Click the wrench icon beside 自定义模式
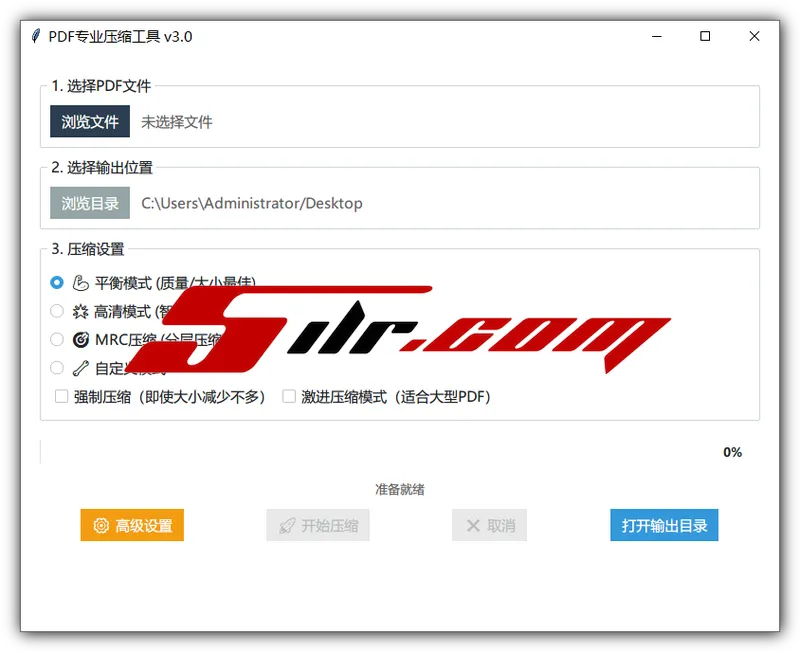The image size is (800, 652). [x=81, y=368]
